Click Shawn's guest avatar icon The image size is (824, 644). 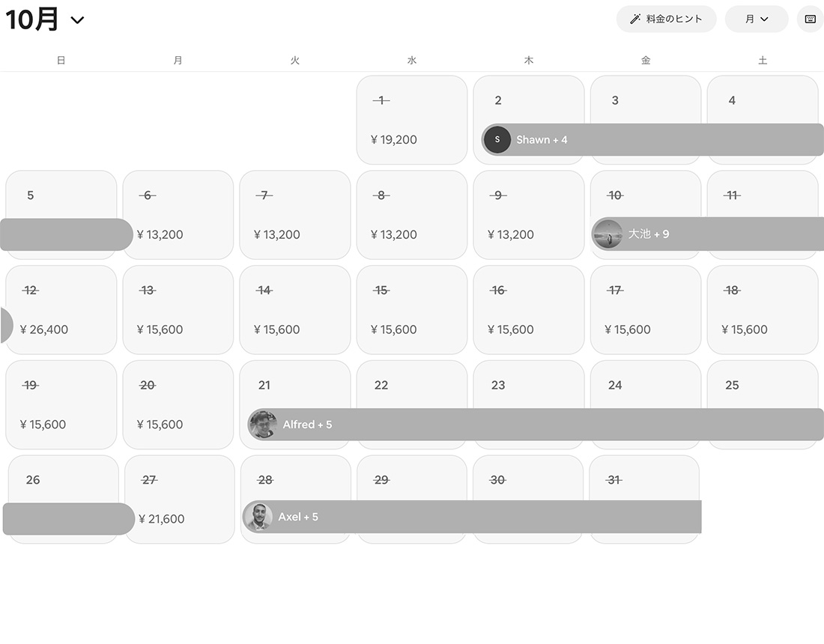[497, 140]
